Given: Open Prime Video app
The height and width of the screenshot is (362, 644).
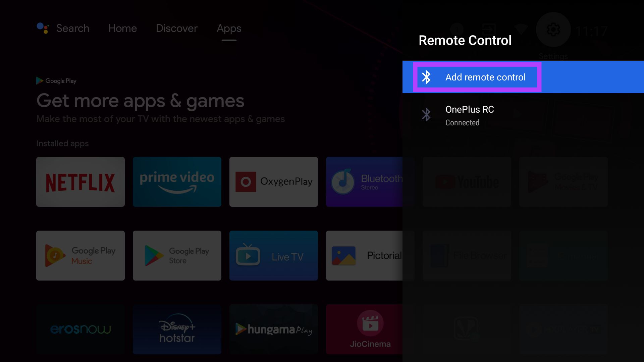Looking at the screenshot, I should 177,182.
